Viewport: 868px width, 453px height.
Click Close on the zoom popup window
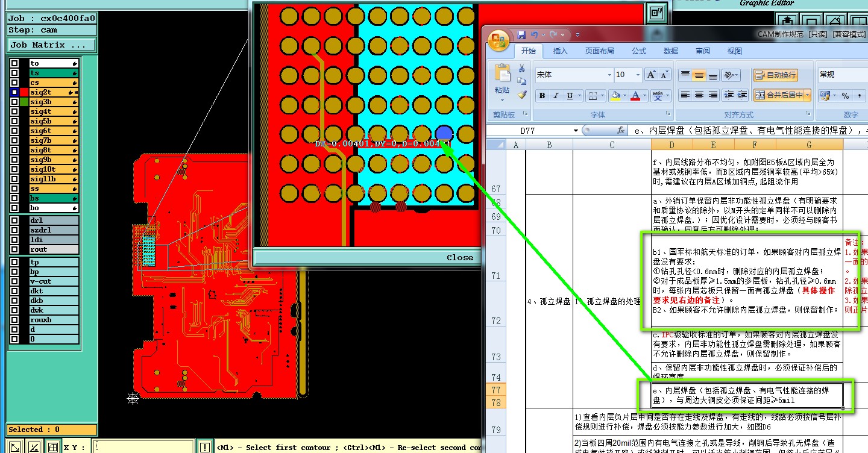click(460, 257)
